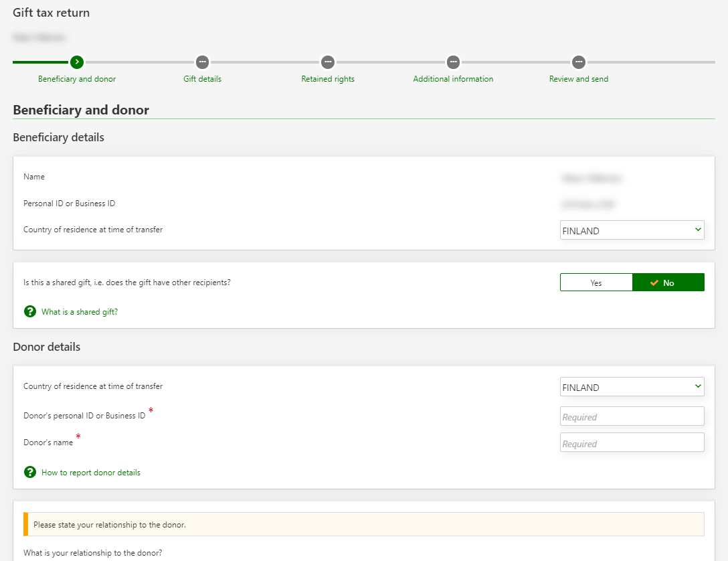Viewport: 728px width, 561px height.
Task: Select No for shared gift question
Action: [668, 283]
